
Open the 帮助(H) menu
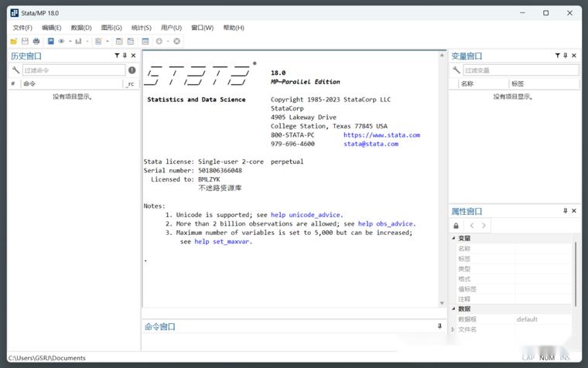(234, 28)
